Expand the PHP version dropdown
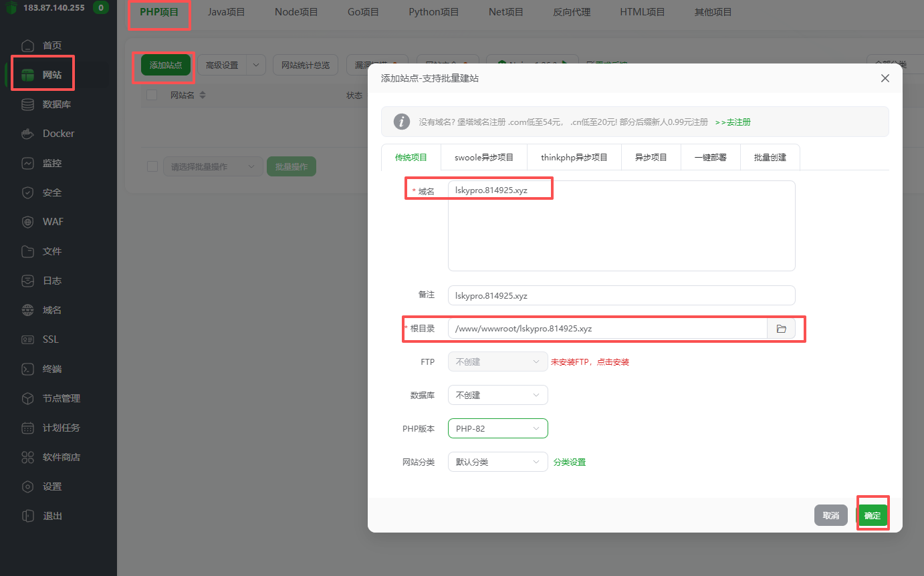Viewport: 924px width, 576px height. pos(497,428)
